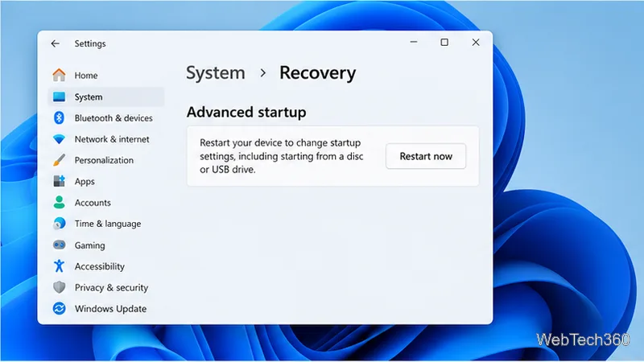The image size is (644, 362).
Task: Minimize the Settings window
Action: (x=414, y=42)
